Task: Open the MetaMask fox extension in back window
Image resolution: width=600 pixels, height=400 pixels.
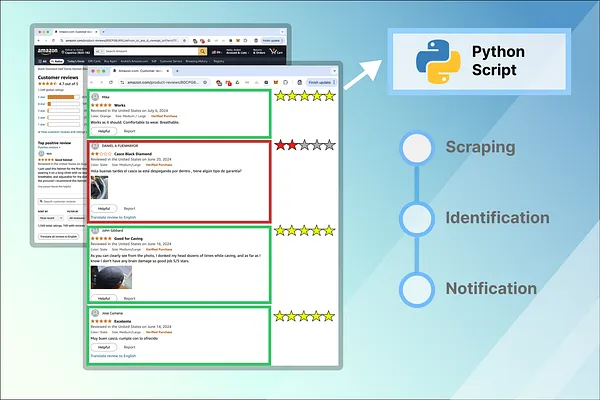Action: (238, 41)
